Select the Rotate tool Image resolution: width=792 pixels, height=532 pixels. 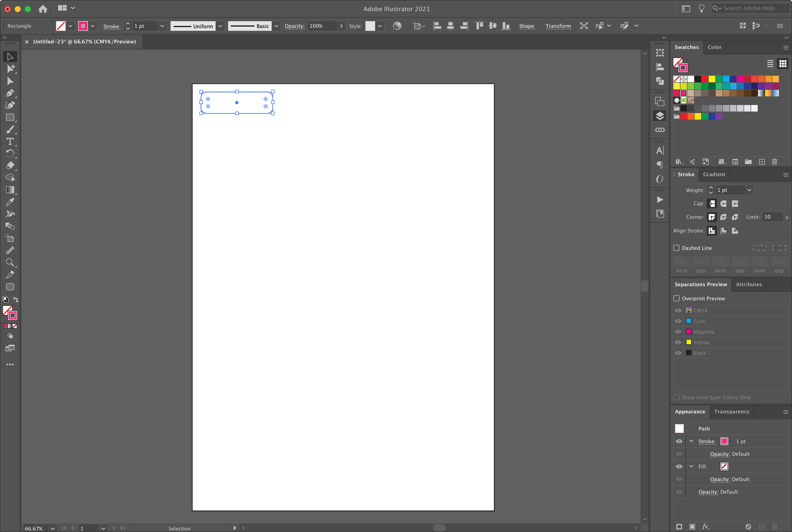[x=10, y=153]
